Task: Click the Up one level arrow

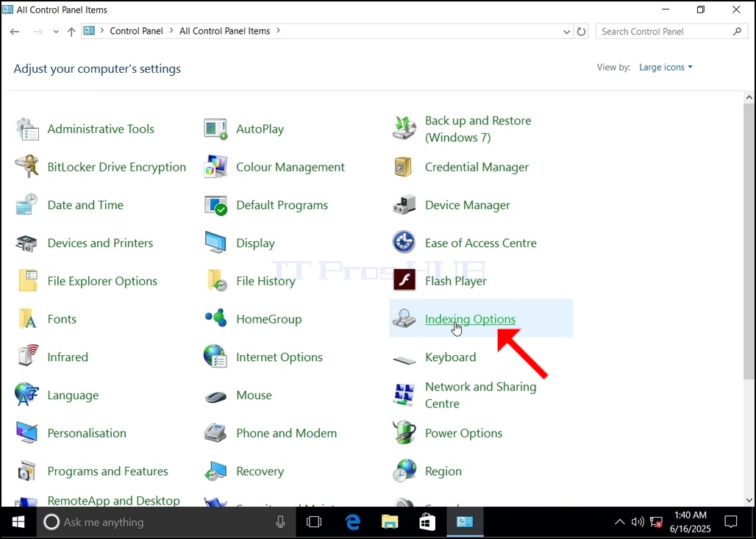Action: 71,32
